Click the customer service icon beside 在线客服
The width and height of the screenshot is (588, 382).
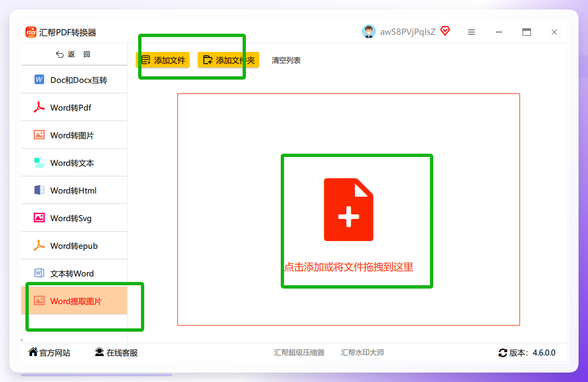click(99, 352)
